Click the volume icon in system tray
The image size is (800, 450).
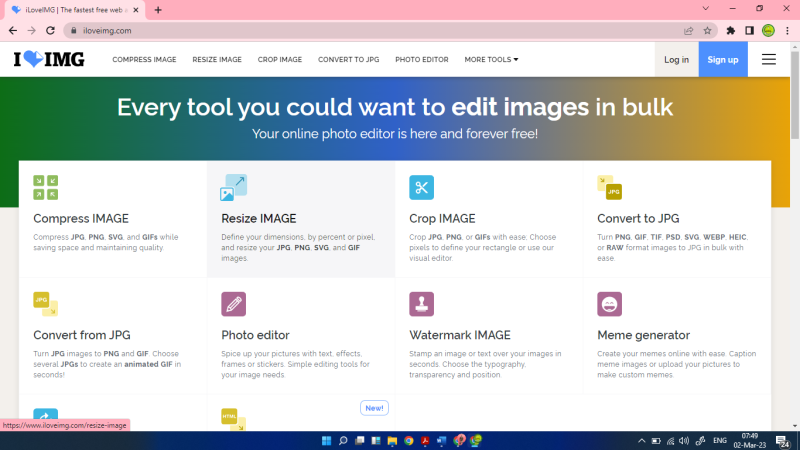[x=684, y=441]
